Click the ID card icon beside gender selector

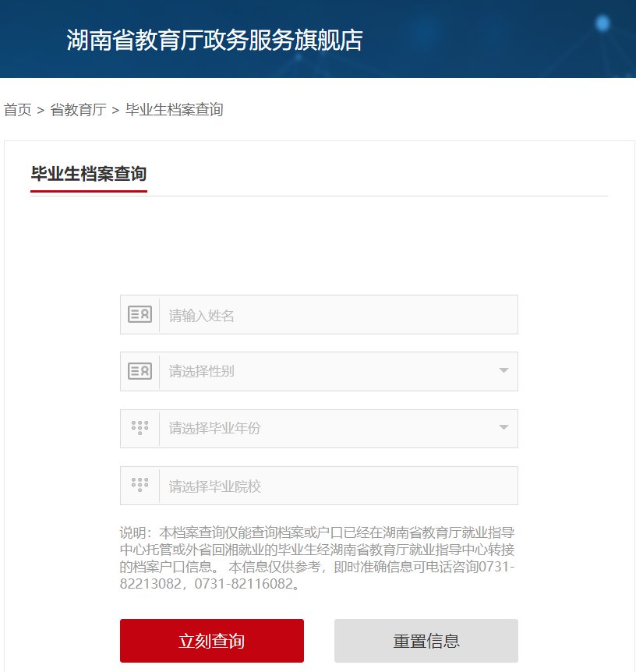coord(140,371)
